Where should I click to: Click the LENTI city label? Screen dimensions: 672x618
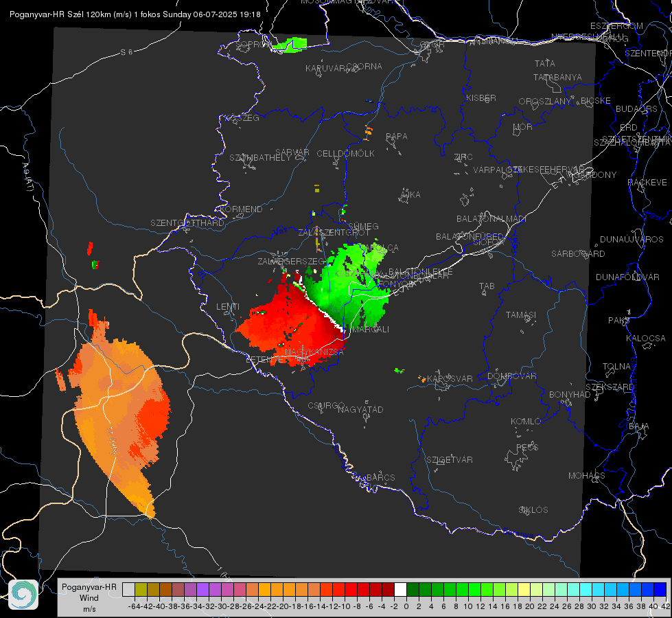click(228, 307)
